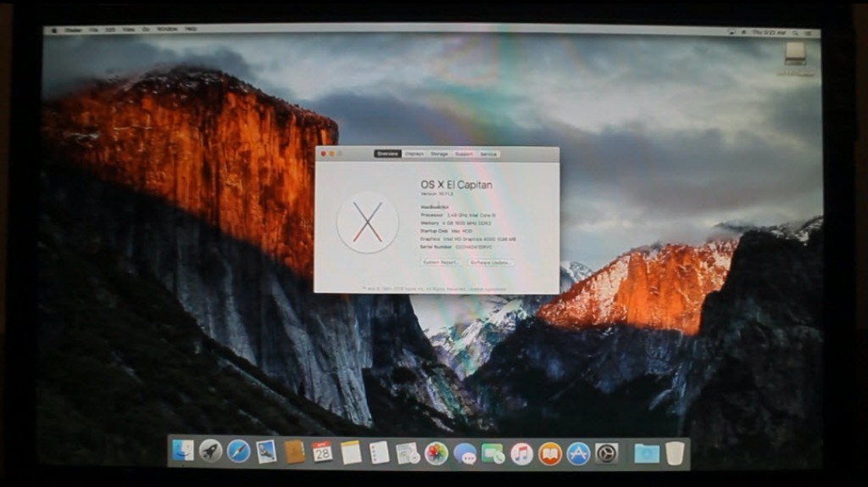This screenshot has height=487, width=868.
Task: Open the App Store icon in dock
Action: pyautogui.click(x=578, y=454)
